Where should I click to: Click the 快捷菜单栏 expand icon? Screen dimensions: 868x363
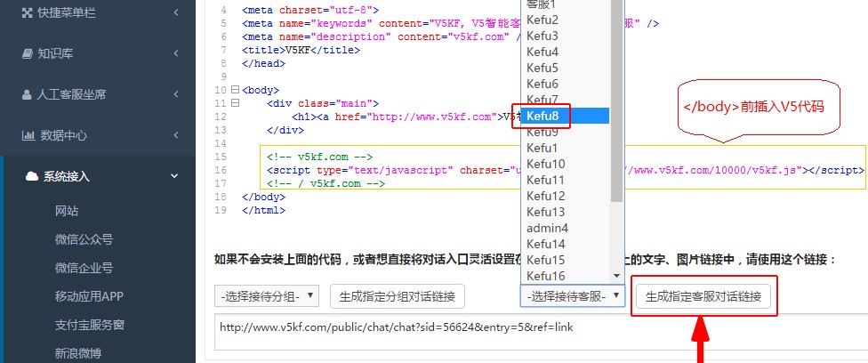point(27,12)
